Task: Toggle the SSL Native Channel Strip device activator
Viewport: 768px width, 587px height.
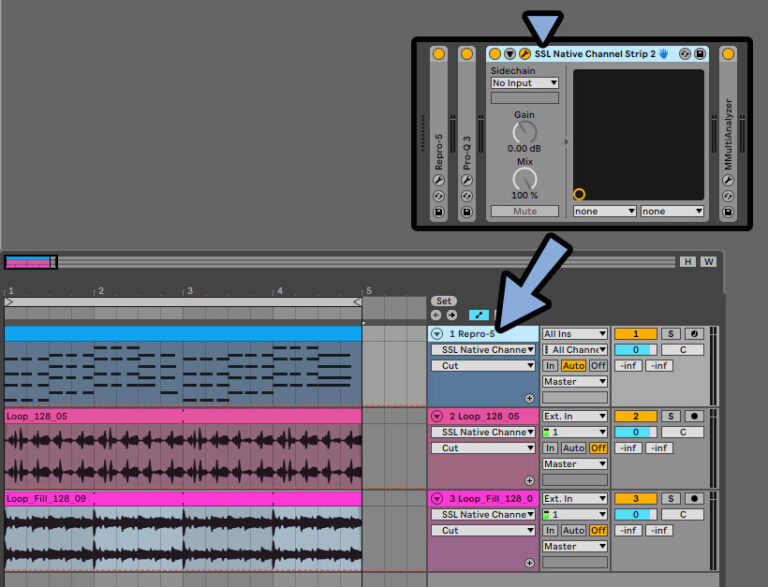Action: tap(495, 53)
